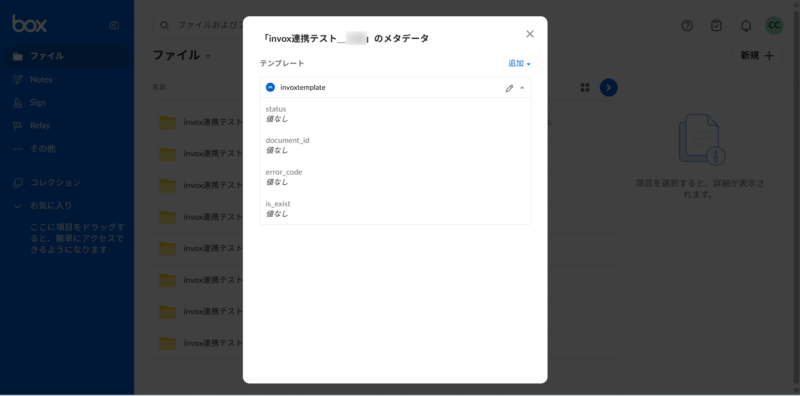Click the Box logo in the sidebar
The image size is (800, 396).
[x=29, y=23]
